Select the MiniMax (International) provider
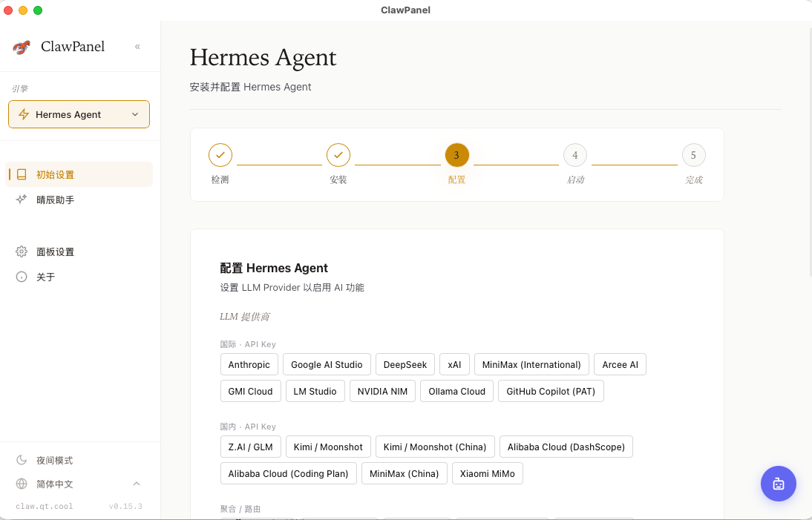 531,364
